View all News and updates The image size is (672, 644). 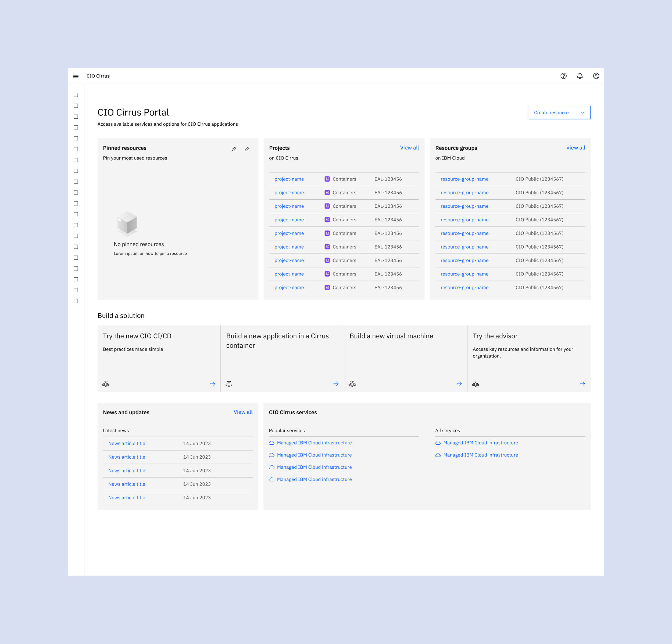[243, 412]
